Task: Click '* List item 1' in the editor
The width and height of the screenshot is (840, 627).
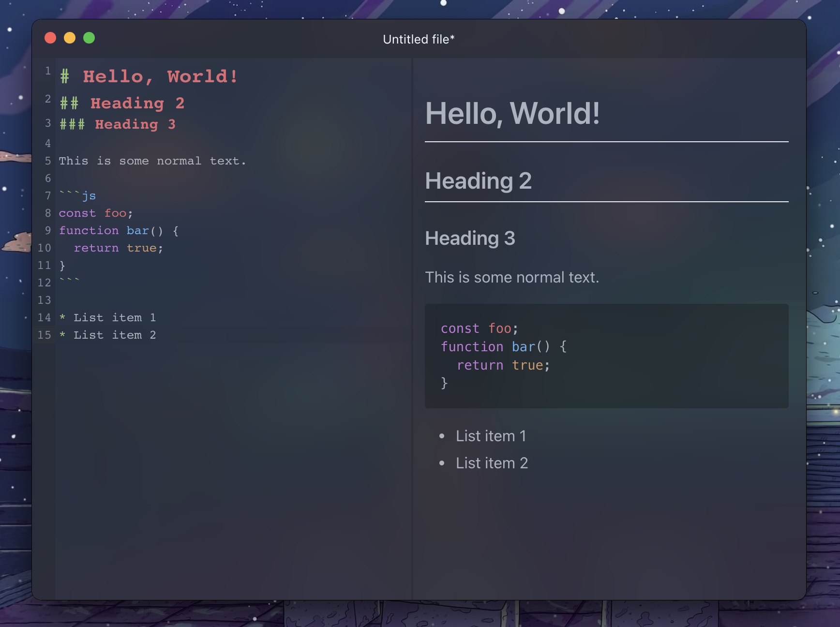Action: (107, 317)
